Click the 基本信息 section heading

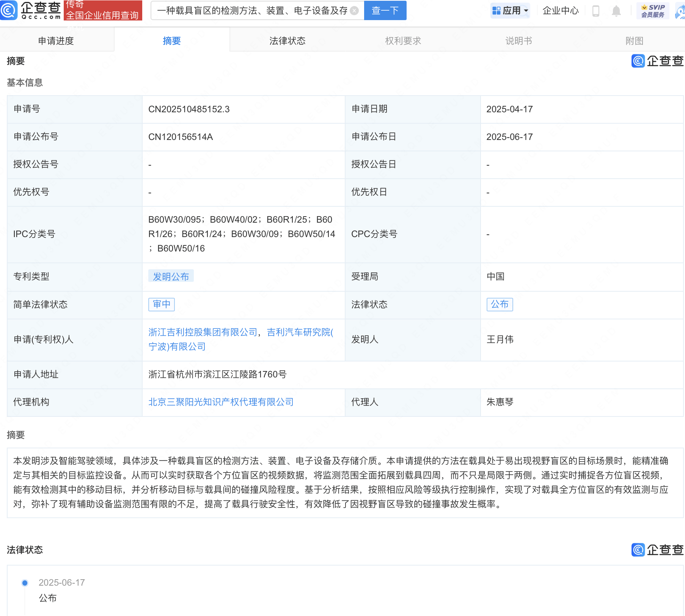point(25,82)
